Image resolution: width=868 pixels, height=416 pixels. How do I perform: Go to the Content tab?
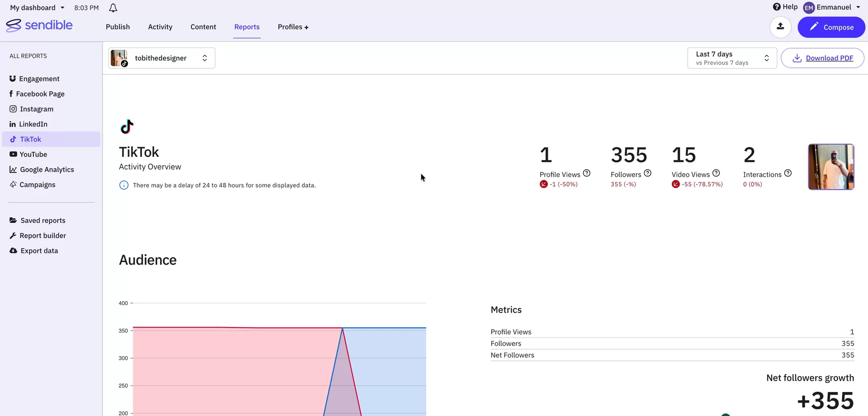point(203,27)
